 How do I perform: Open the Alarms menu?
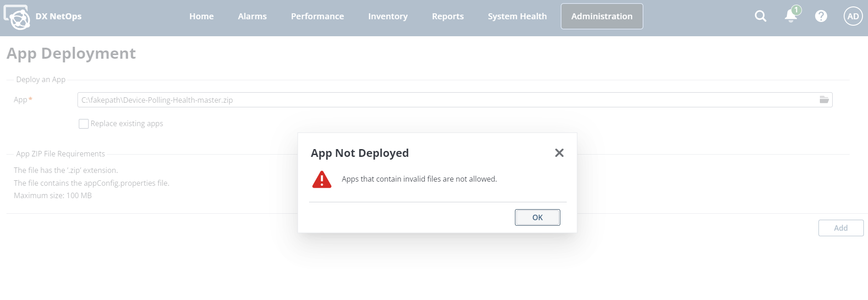(x=252, y=17)
